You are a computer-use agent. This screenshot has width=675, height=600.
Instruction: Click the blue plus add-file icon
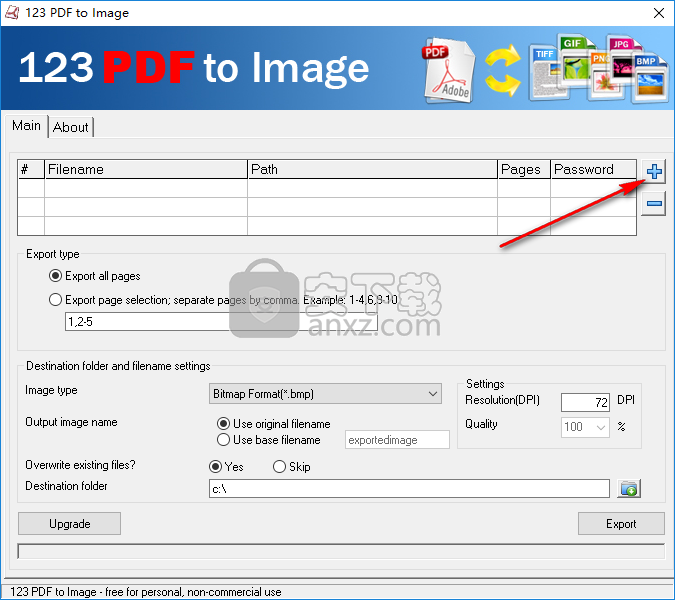coord(653,171)
